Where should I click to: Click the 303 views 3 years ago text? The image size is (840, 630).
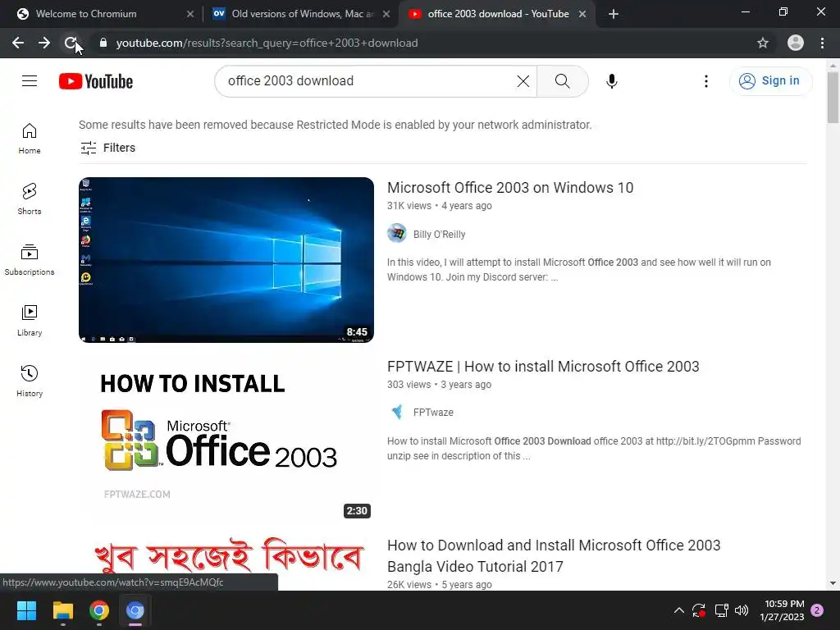coord(440,385)
